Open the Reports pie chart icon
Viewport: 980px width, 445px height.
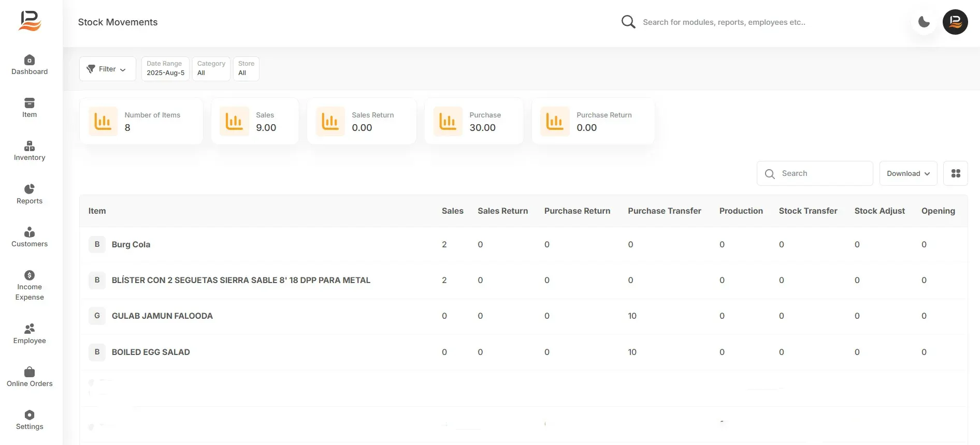30,189
